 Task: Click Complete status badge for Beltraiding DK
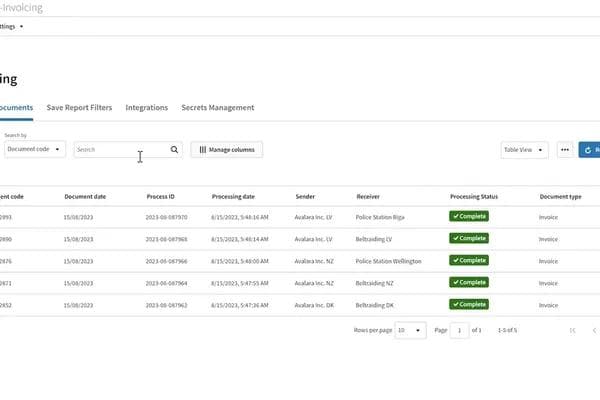click(468, 304)
